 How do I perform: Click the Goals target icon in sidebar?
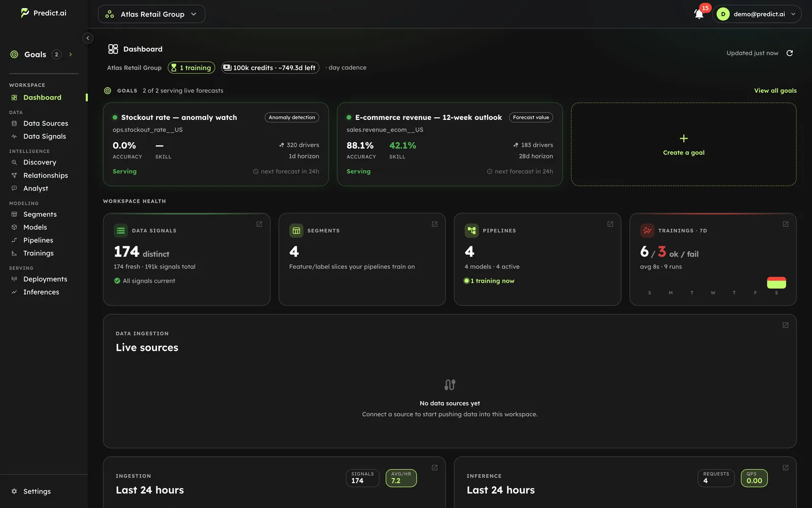click(x=14, y=54)
